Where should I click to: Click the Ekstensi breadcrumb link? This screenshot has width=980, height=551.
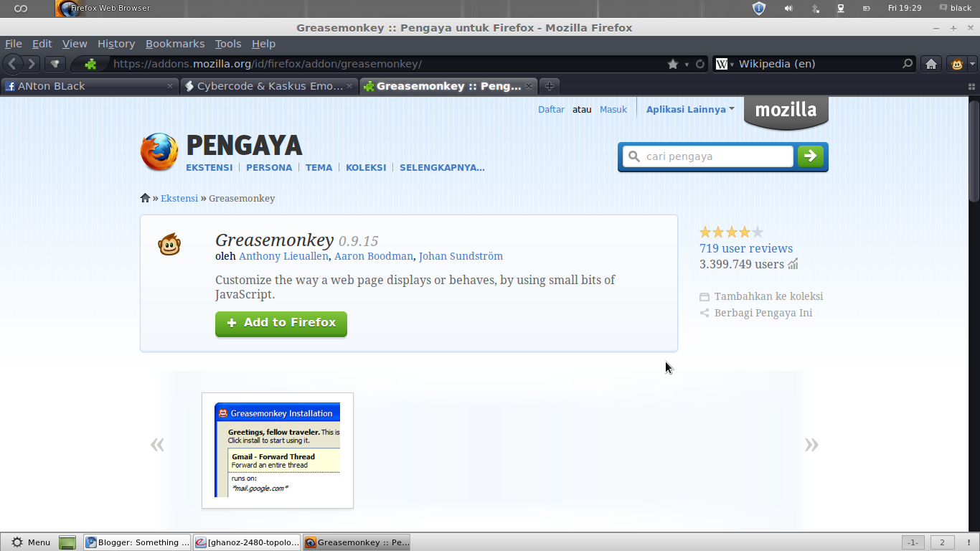point(179,199)
